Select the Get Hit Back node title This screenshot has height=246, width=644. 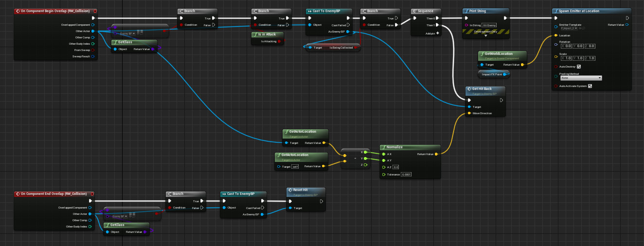[x=482, y=89]
